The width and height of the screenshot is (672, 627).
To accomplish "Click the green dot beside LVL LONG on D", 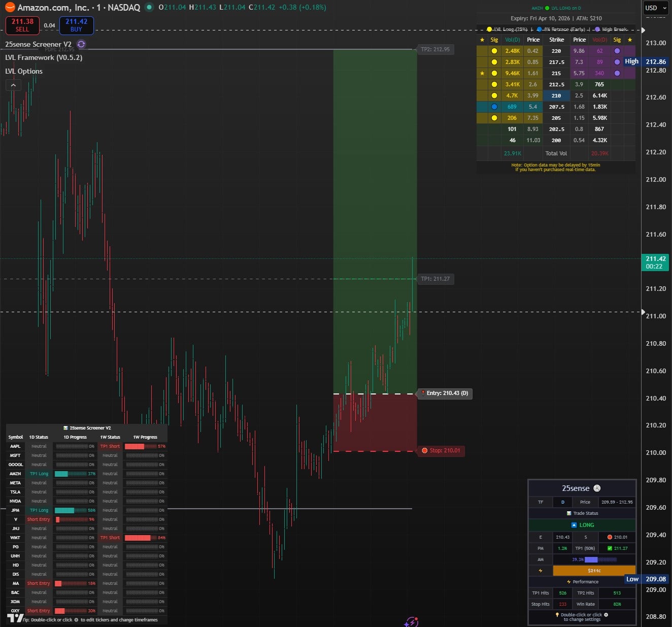I will click(547, 8).
